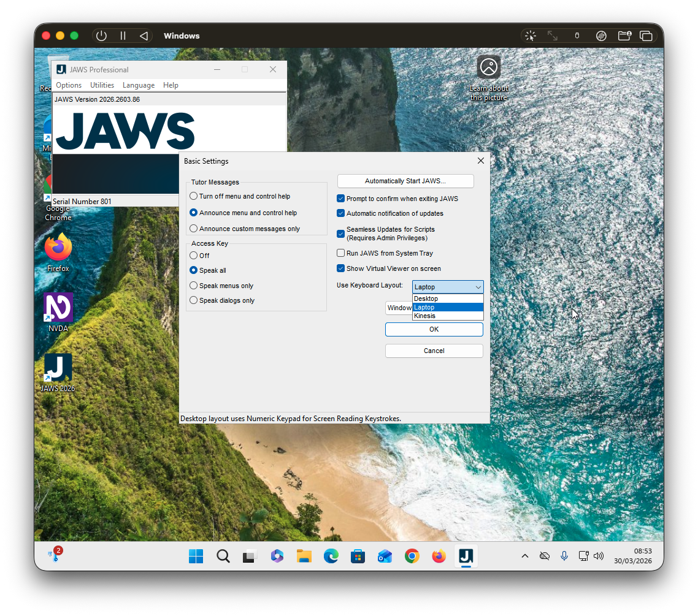Open the Language menu in JAWS
698x616 pixels.
[139, 85]
